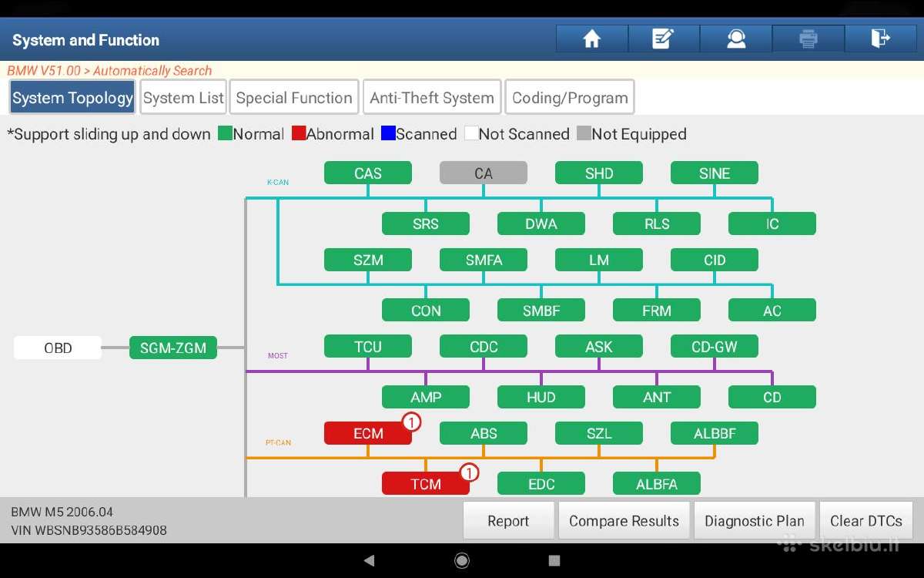Select the abnormal TCM module
Viewport: 924px width, 578px height.
[426, 484]
